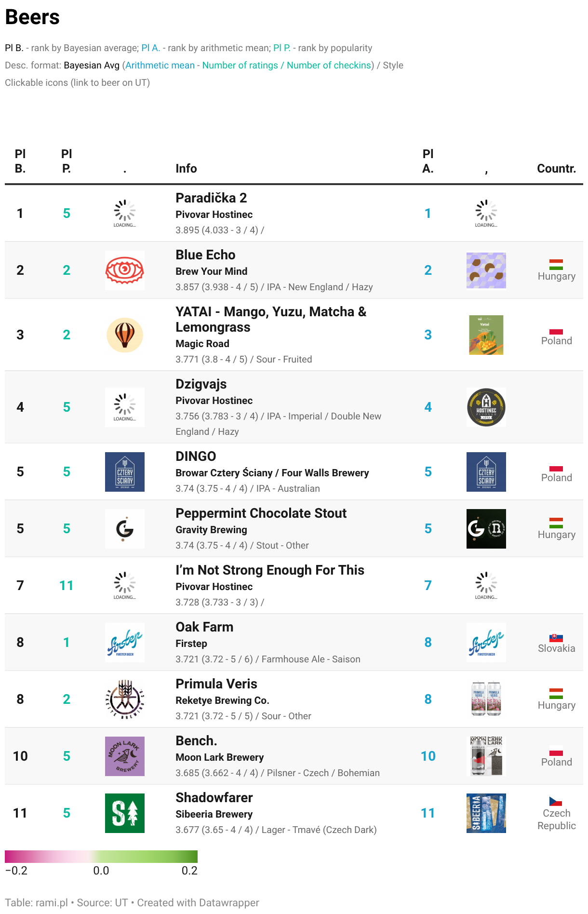The width and height of the screenshot is (588, 914).
Task: Open the Gravity Brewing G logo icon
Action: 125,529
